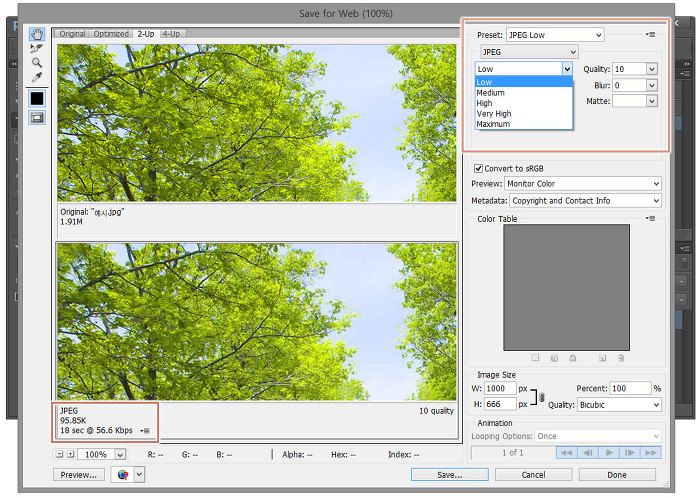Click the gray Color Table area
This screenshot has height=498, width=700.
567,287
